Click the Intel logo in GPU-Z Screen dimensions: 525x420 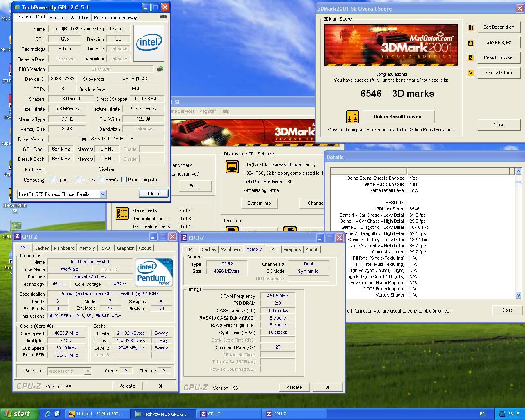pyautogui.click(x=149, y=43)
